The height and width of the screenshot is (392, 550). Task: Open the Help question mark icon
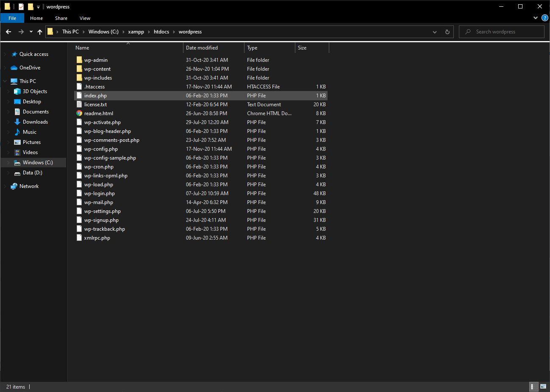click(x=544, y=18)
